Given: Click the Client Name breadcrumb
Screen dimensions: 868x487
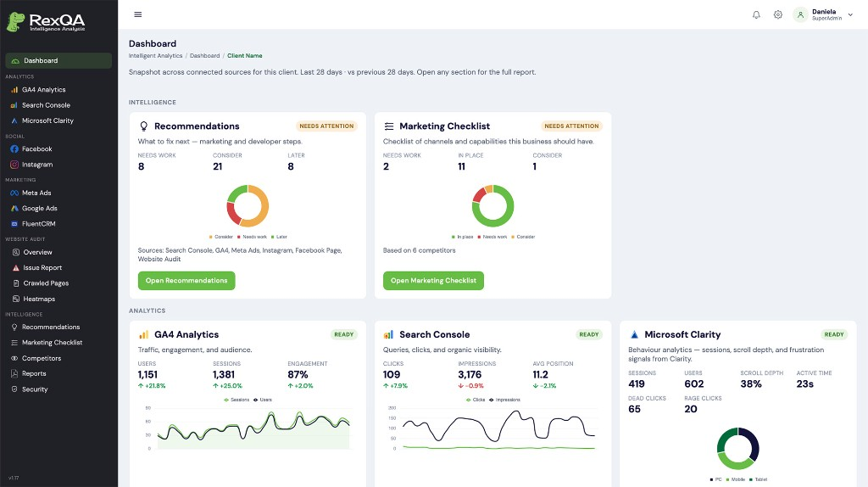Looking at the screenshot, I should point(245,55).
